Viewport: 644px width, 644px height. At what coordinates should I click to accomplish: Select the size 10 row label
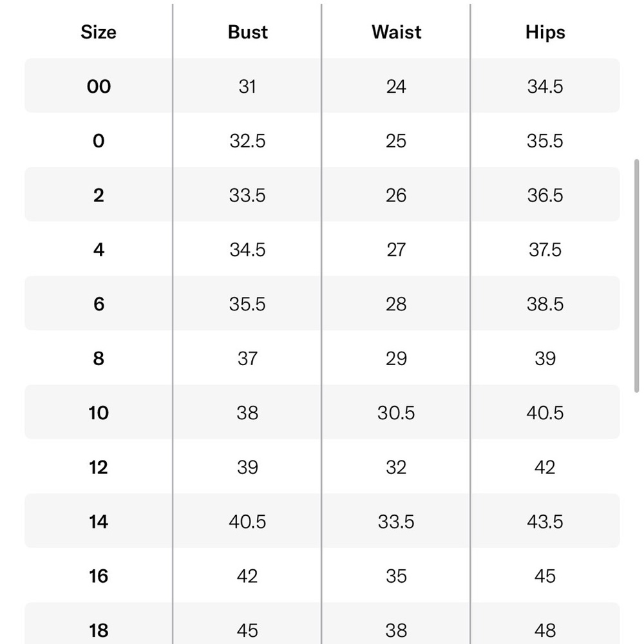pos(99,413)
